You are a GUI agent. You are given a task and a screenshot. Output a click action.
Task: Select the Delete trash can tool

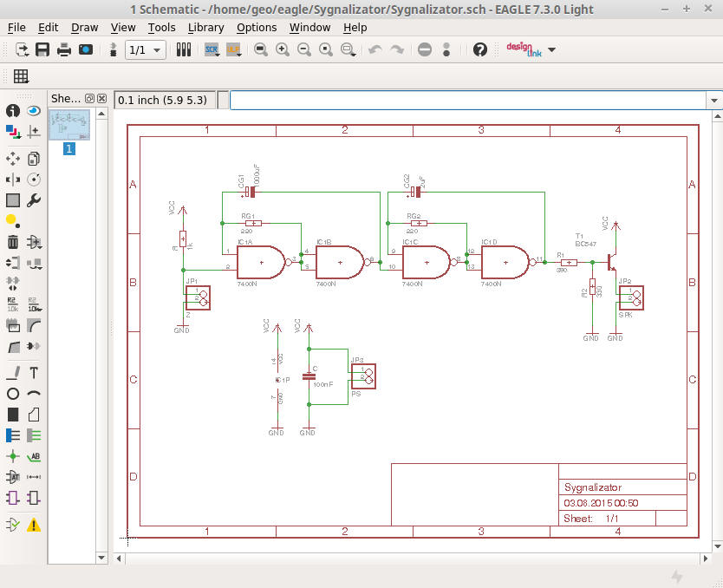[13, 242]
